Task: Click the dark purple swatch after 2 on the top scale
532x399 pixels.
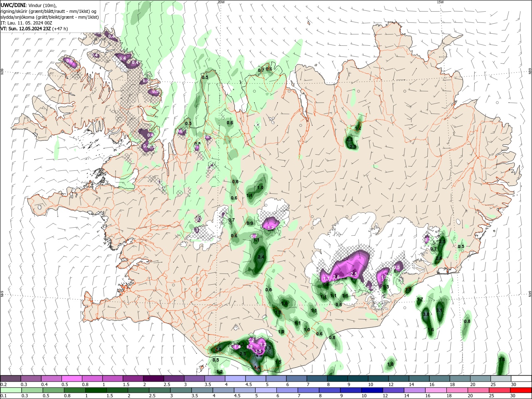Action: click(154, 379)
